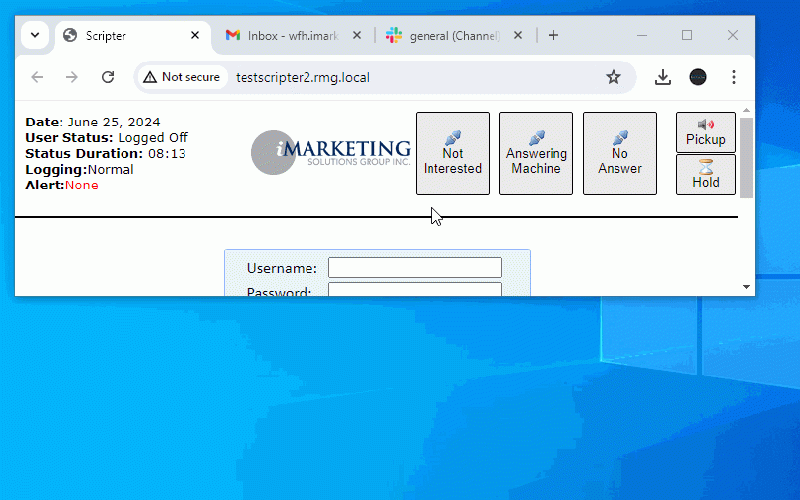Close the Scripter tab
The width and height of the screenshot is (800, 500).
point(195,36)
